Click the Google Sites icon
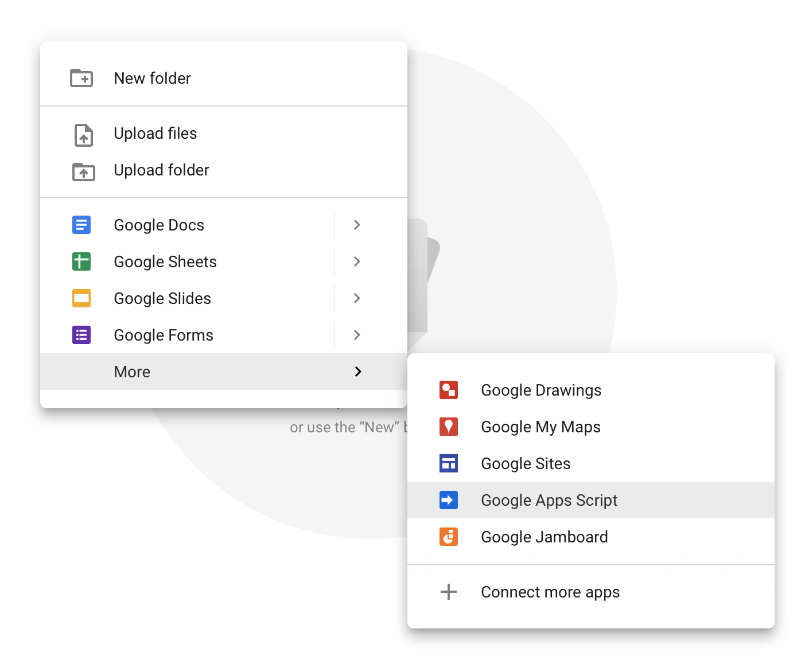This screenshot has width=809, height=672. pyautogui.click(x=449, y=463)
